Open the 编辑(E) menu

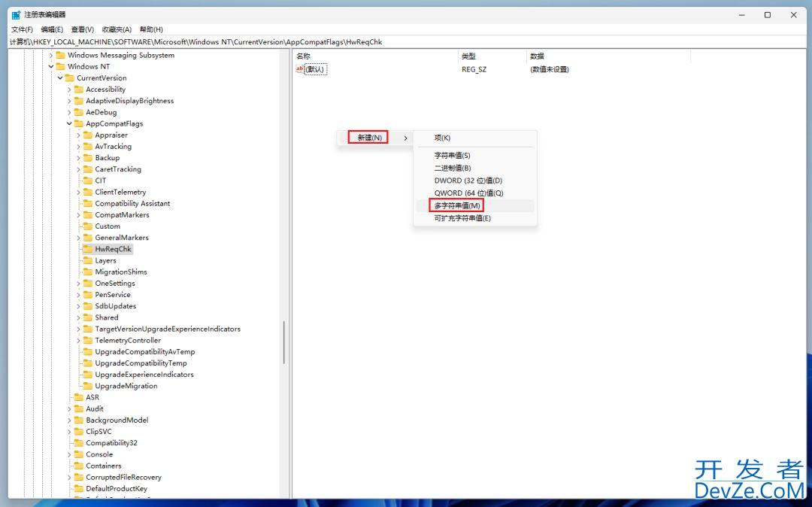click(52, 29)
